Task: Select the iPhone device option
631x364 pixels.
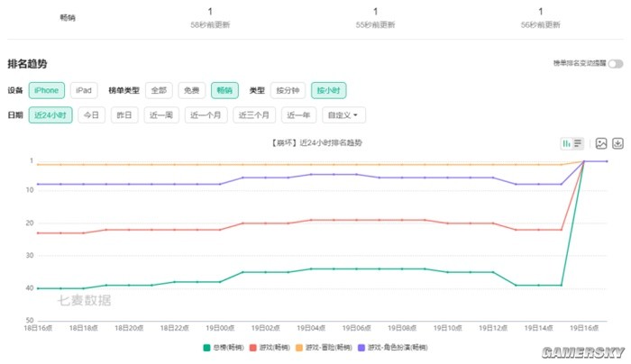Action: (46, 90)
